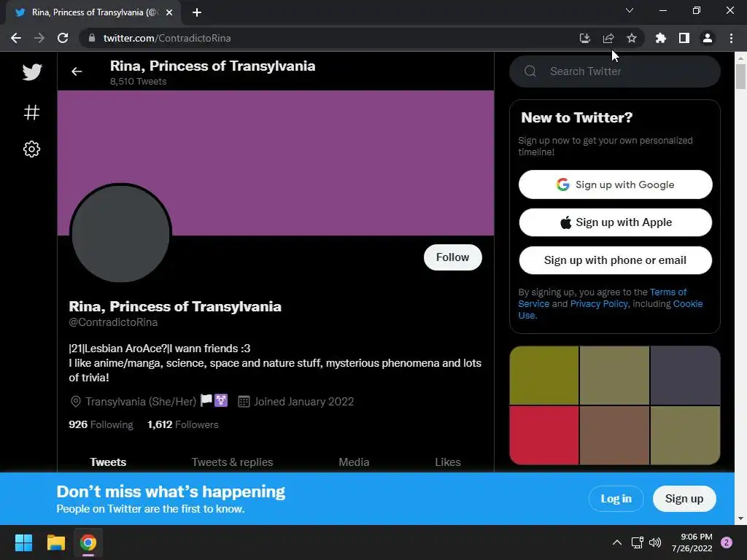Screen dimensions: 747x560
Task: Click the Transylvania (She/Her) location text
Action: point(141,402)
